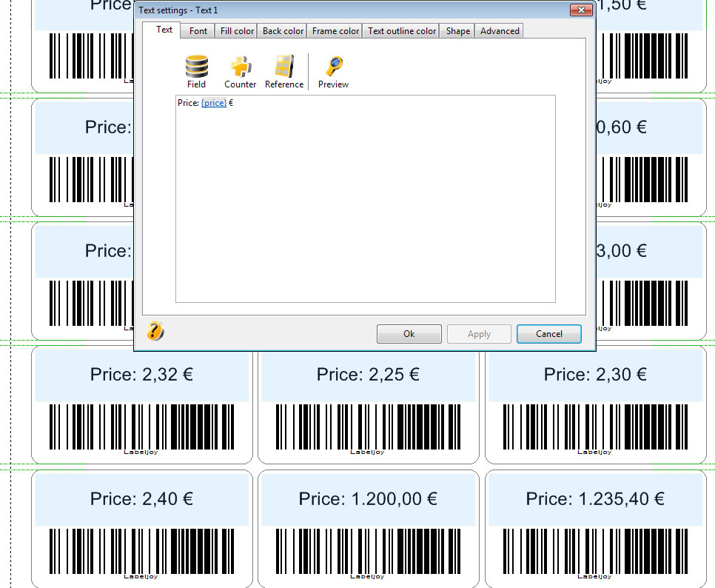
Task: Select the 'Price: 2,30 €' label text
Action: click(595, 375)
